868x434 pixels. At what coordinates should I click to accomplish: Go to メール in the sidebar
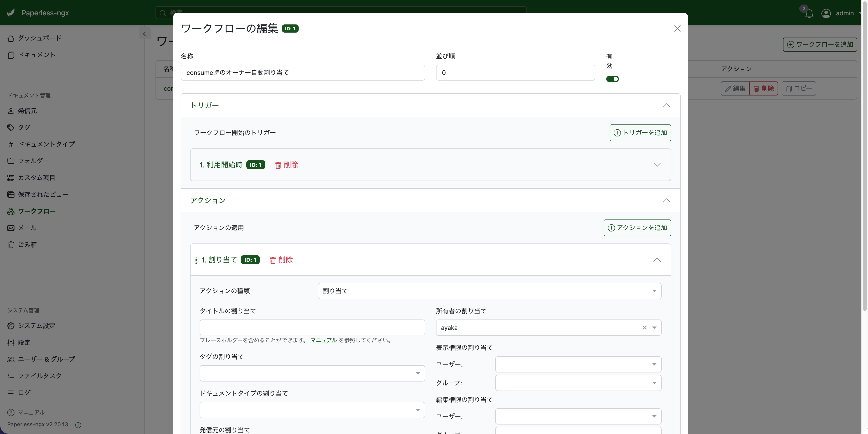27,228
